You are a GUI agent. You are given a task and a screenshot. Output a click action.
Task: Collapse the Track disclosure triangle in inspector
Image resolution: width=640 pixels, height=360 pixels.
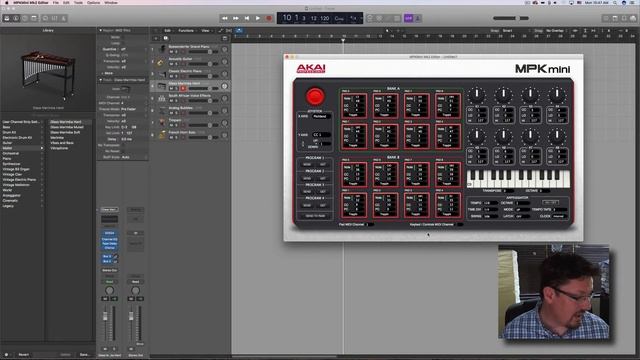100,80
